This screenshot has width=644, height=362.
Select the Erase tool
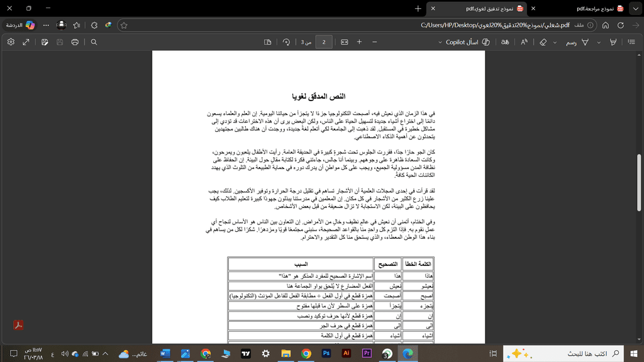[x=543, y=42]
